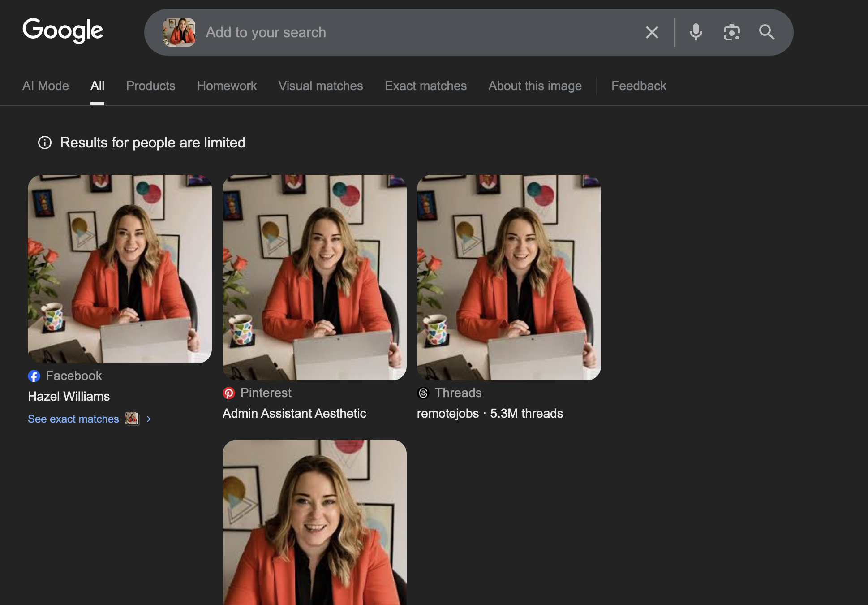Switch to AI Mode

click(45, 86)
